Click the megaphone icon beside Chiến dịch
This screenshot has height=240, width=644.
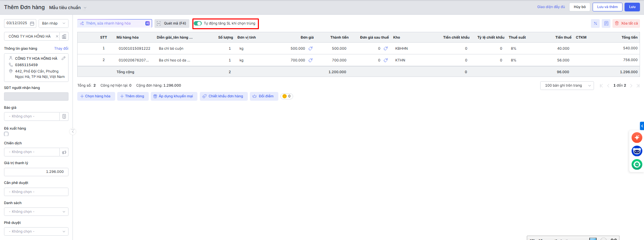(64, 152)
